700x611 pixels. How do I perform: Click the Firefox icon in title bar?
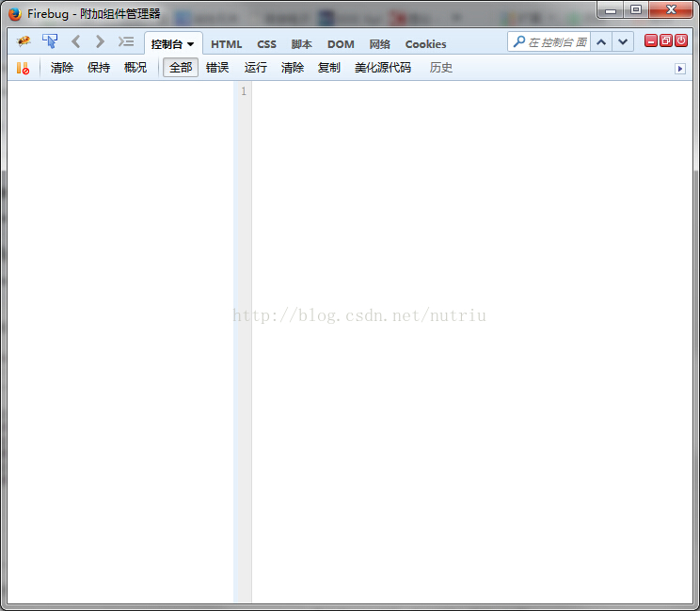coord(15,14)
